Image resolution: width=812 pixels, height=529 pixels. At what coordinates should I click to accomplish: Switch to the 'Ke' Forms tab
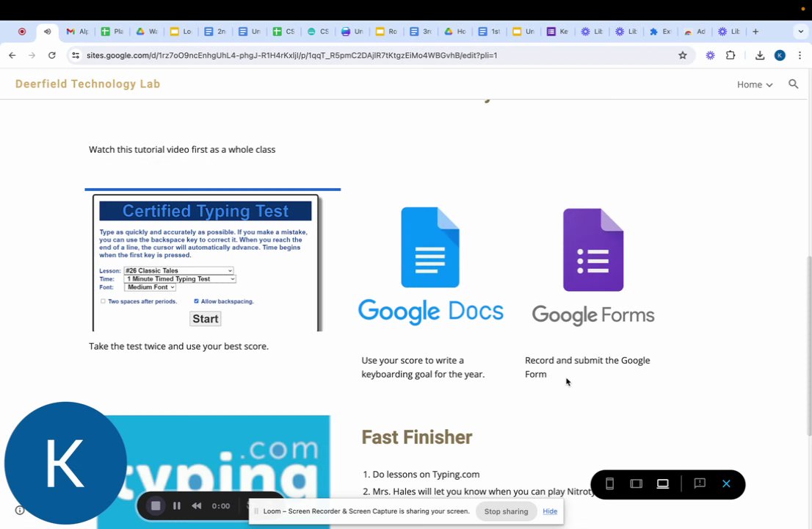point(557,32)
